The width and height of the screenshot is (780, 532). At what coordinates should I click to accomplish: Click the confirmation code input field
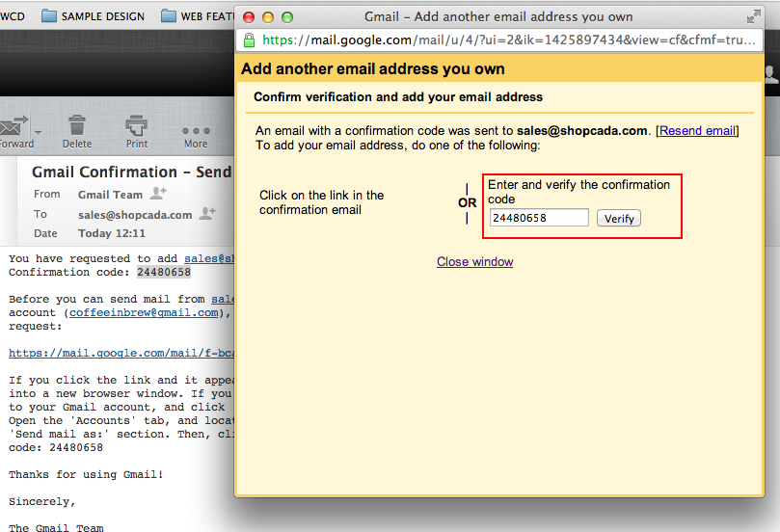pos(539,218)
